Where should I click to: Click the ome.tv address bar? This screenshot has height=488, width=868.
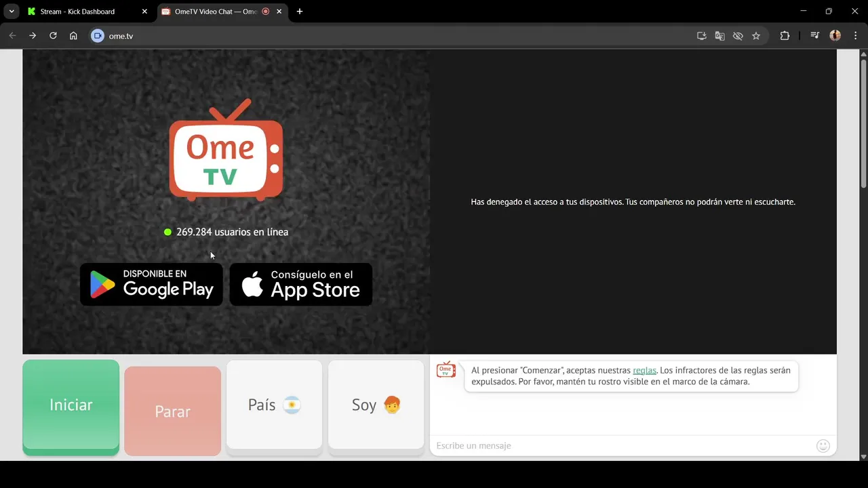coord(393,36)
